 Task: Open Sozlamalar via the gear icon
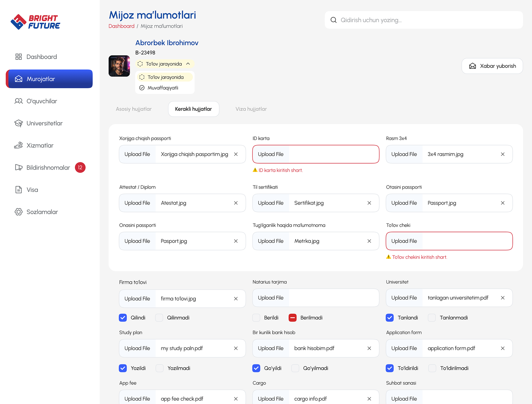pyautogui.click(x=18, y=212)
